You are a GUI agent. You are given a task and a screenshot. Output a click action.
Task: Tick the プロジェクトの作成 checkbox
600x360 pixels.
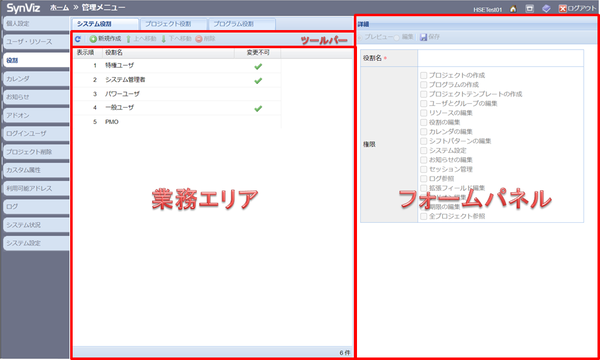click(424, 75)
